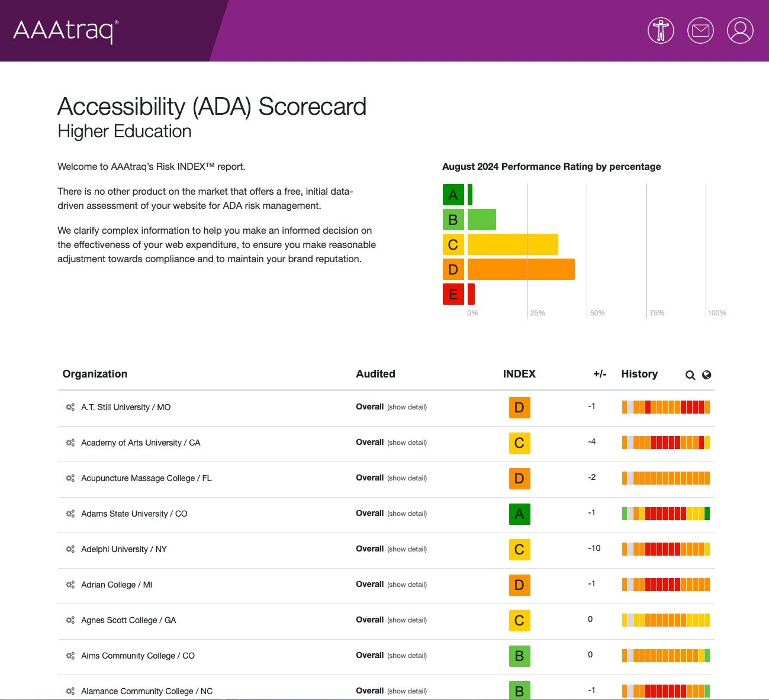The height and width of the screenshot is (700, 769).
Task: Click A index badge for Adams State University
Action: (519, 514)
